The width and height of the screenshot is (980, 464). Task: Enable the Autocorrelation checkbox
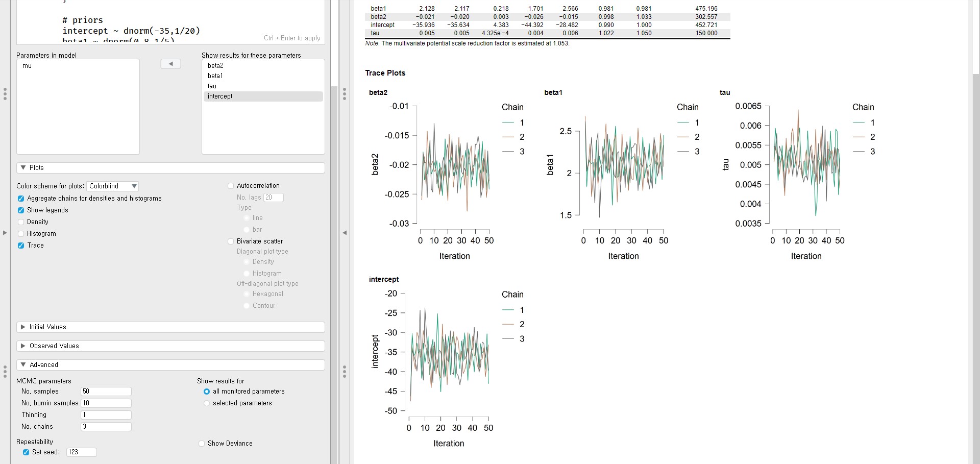click(231, 186)
